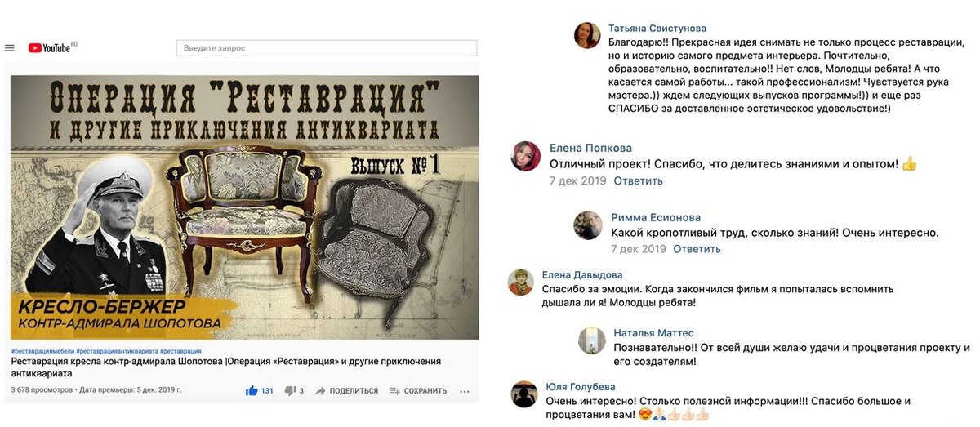Open the YouTube hamburger menu
This screenshot has width=980, height=427.
9,48
